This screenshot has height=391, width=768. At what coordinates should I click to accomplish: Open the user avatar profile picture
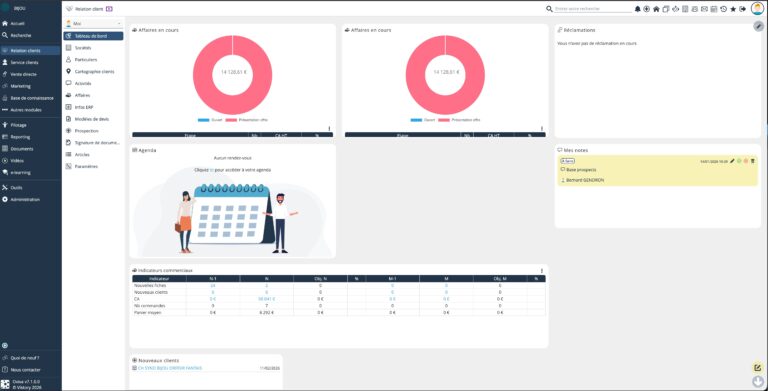pyautogui.click(x=757, y=8)
